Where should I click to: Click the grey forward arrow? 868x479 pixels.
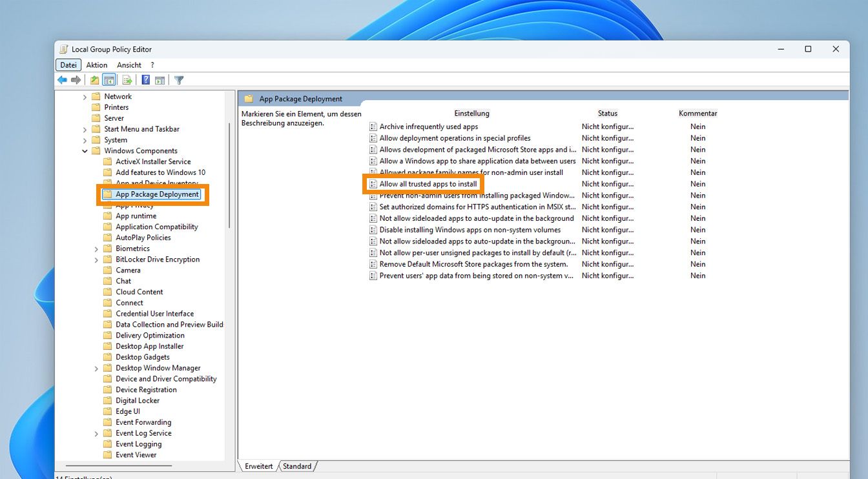pos(76,80)
